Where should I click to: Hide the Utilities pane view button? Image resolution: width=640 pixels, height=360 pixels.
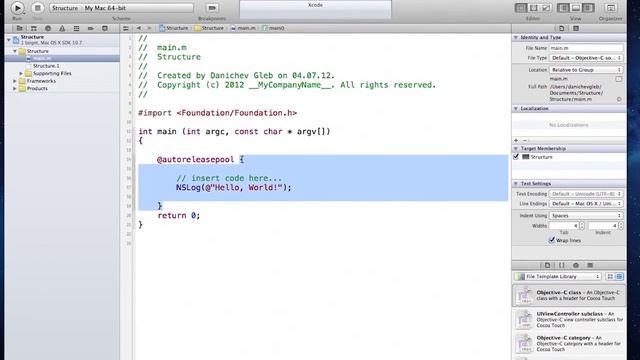[x=589, y=8]
